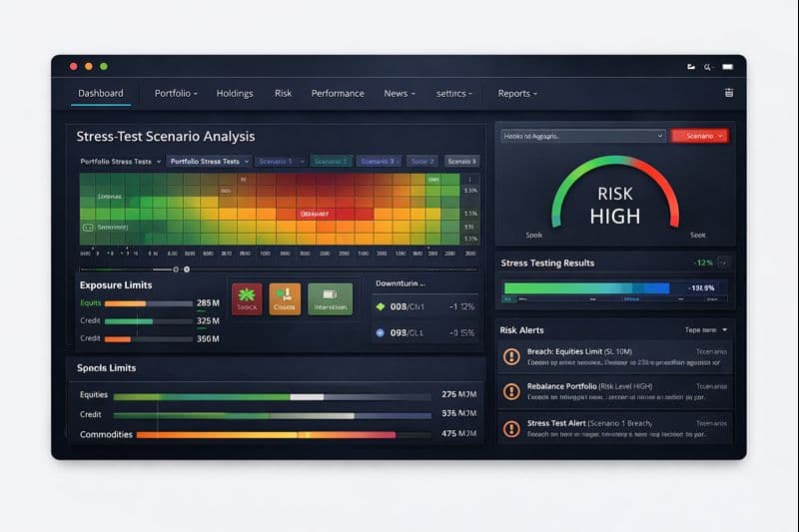Click warning icon for Stress Test Alert
The width and height of the screenshot is (799, 532).
click(511, 428)
